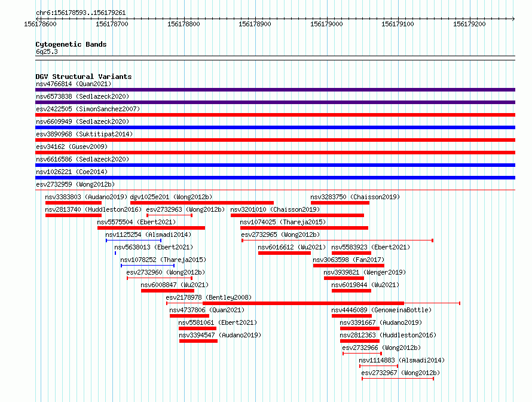The image size is (532, 402).
Task: Click nsv1114883 (Alsmadi2014) thin red line
Action: 378,366
